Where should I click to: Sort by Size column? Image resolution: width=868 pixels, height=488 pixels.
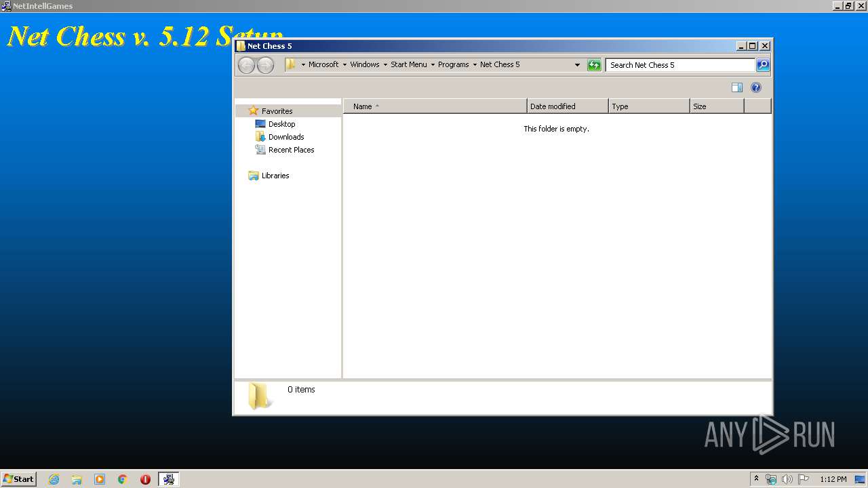717,106
